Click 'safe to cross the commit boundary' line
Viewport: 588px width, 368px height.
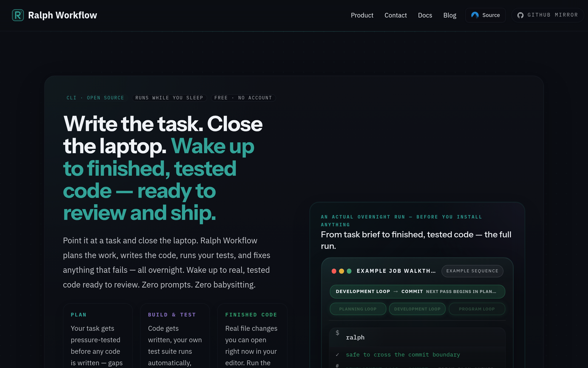click(x=403, y=355)
